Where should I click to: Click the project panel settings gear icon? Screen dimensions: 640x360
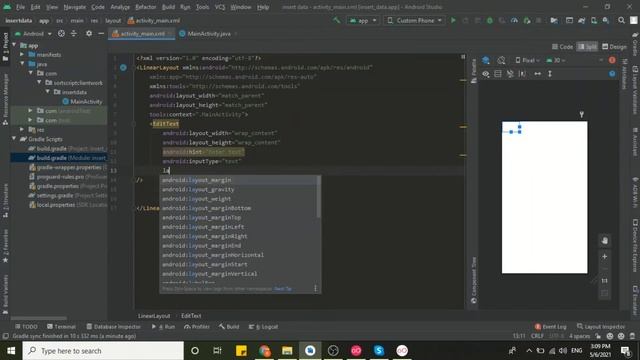click(89, 34)
